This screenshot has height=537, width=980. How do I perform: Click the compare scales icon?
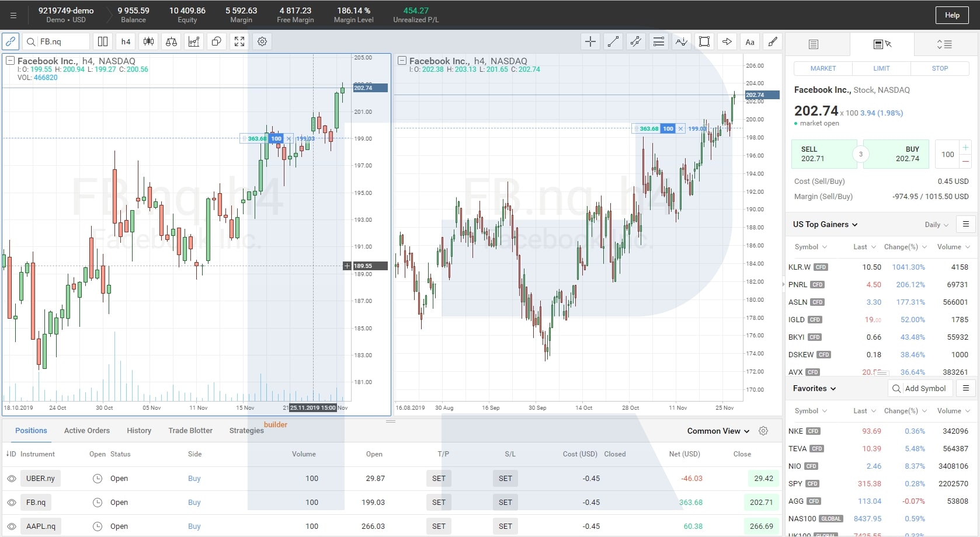point(171,41)
